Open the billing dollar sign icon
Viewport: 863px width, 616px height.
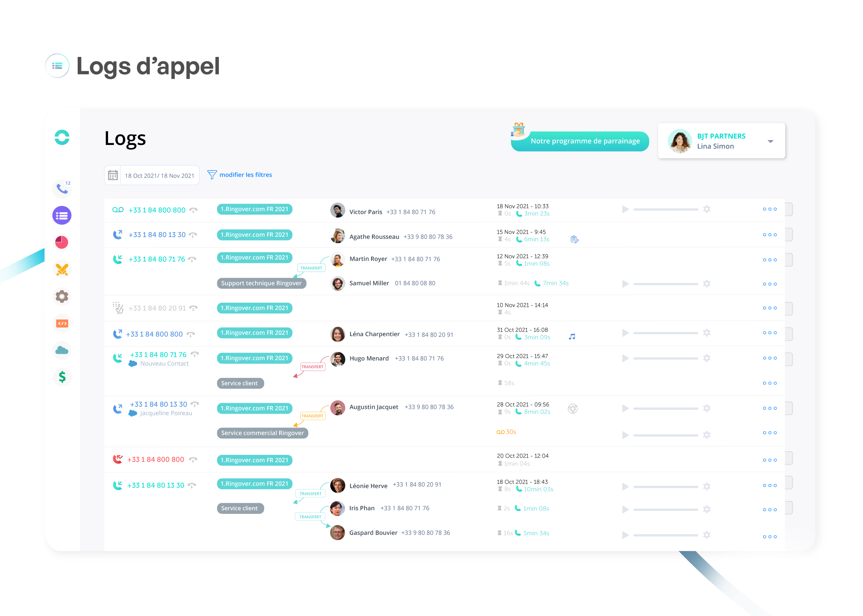click(x=62, y=377)
